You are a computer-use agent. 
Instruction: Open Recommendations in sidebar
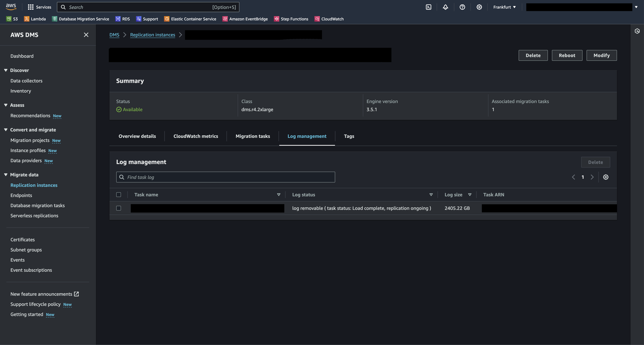[x=30, y=116]
